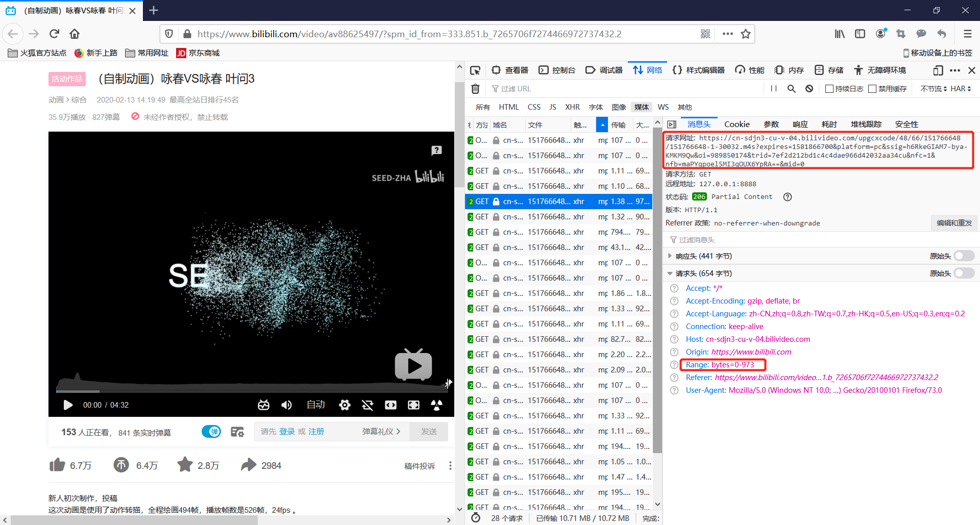Toggle the request details pane icon

(672, 124)
